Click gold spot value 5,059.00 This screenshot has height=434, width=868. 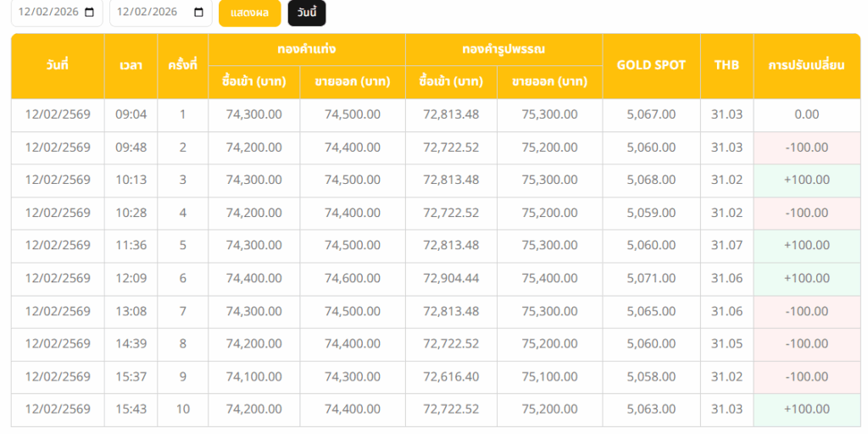[x=651, y=213]
